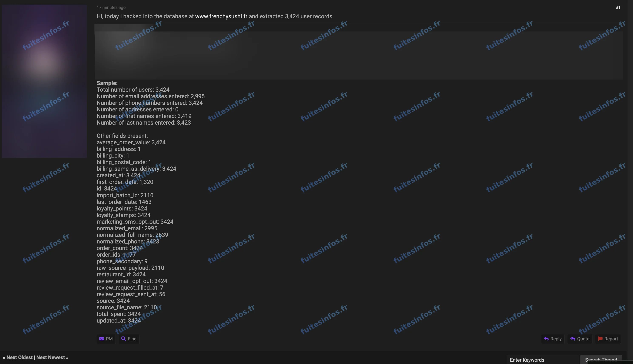Click the Search Thread button

pyautogui.click(x=601, y=360)
